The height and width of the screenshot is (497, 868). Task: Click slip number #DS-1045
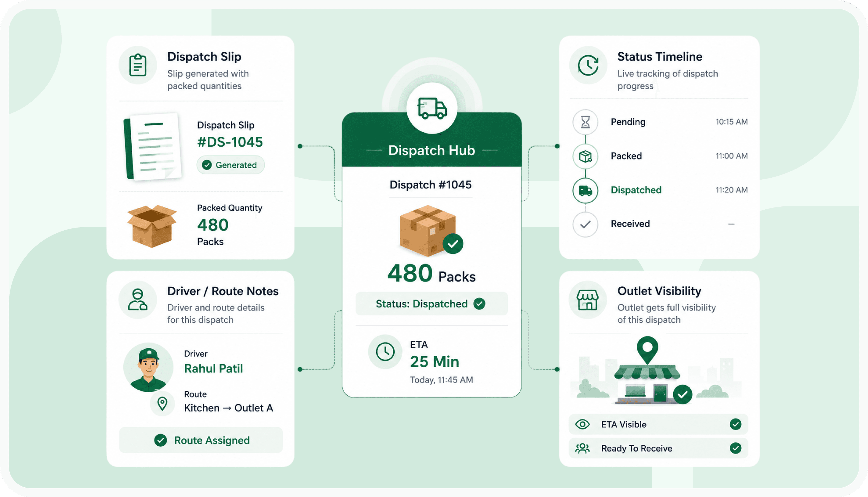pos(230,142)
